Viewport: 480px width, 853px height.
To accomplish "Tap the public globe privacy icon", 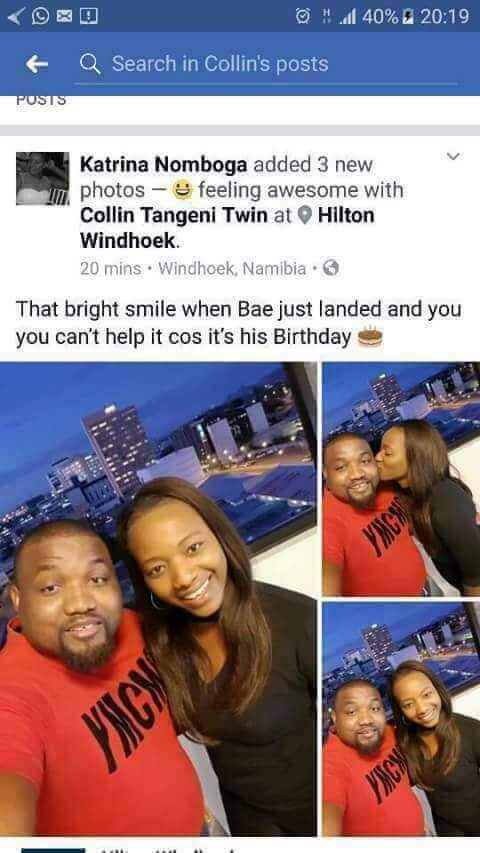I will point(330,268).
